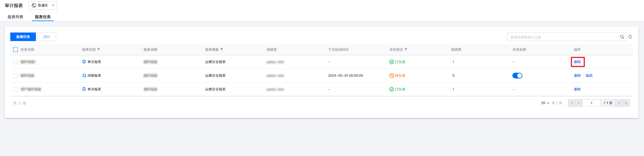Open the 20 条/页 page size dropdown
This screenshot has height=156, width=644.
click(545, 103)
